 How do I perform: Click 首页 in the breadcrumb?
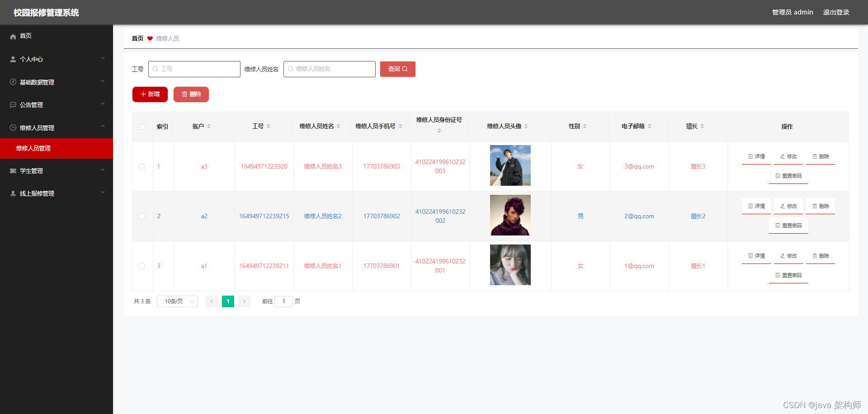click(x=137, y=38)
